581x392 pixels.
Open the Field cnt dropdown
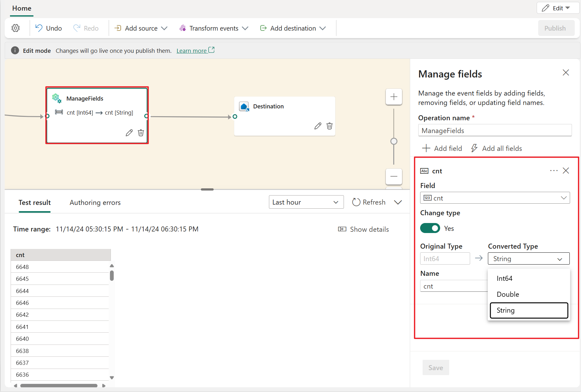tap(495, 198)
